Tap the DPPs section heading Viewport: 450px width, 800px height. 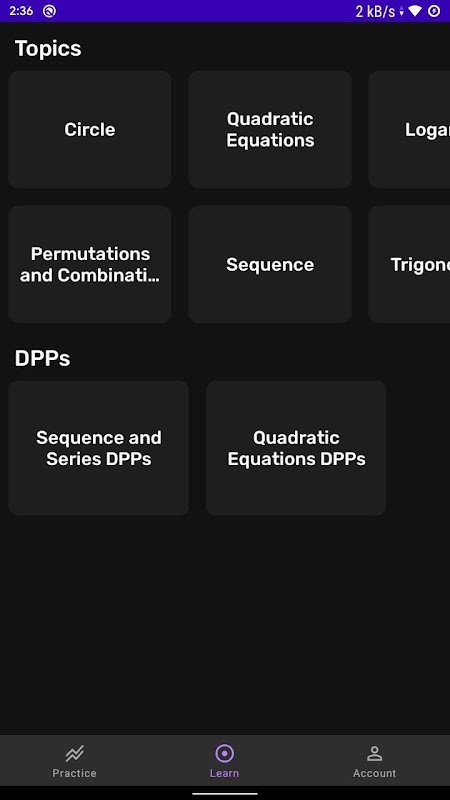coord(42,359)
